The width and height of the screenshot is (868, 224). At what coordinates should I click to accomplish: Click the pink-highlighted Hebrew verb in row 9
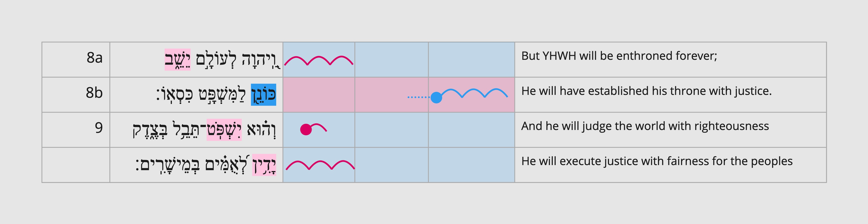[x=224, y=130]
